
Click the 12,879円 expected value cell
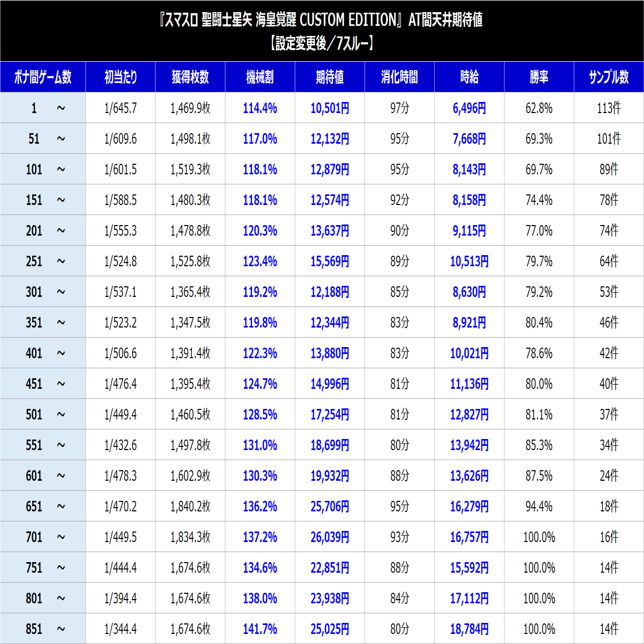(x=330, y=169)
